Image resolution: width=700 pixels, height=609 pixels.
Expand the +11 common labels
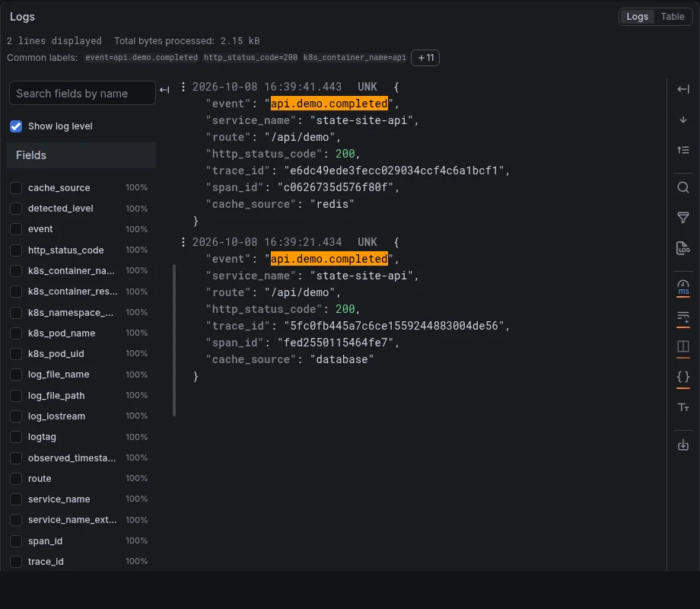pos(425,58)
